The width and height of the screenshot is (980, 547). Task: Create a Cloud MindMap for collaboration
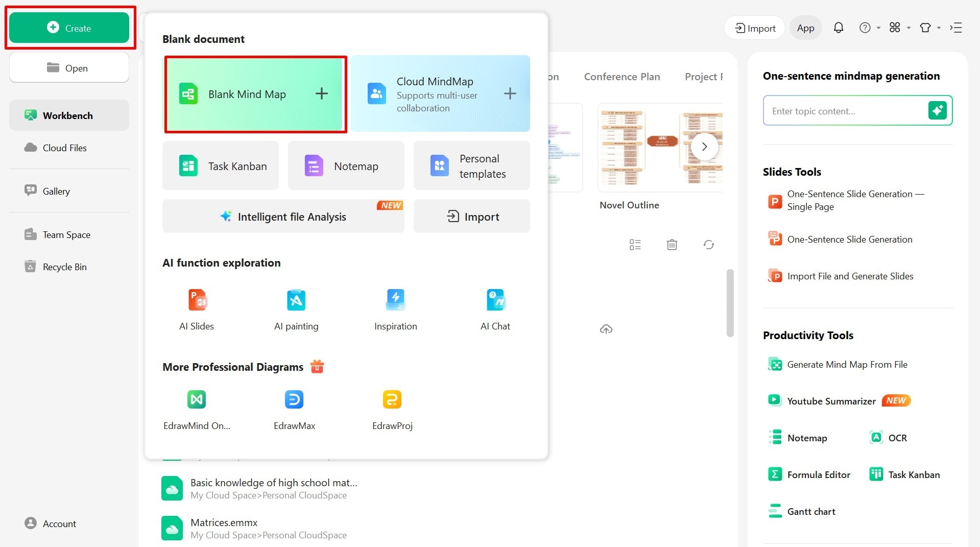(x=440, y=94)
